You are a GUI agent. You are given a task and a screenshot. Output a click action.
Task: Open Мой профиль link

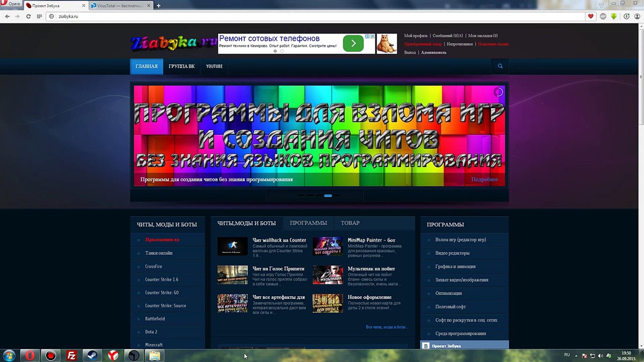(416, 36)
